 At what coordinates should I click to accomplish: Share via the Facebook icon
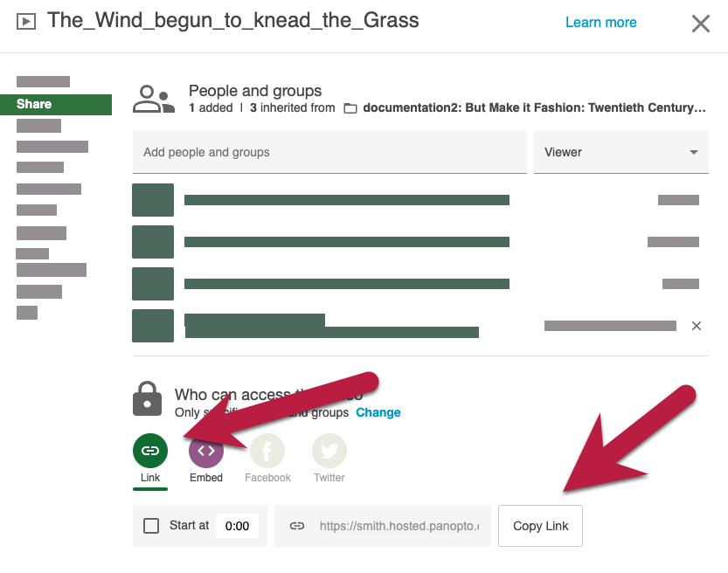[x=267, y=451]
